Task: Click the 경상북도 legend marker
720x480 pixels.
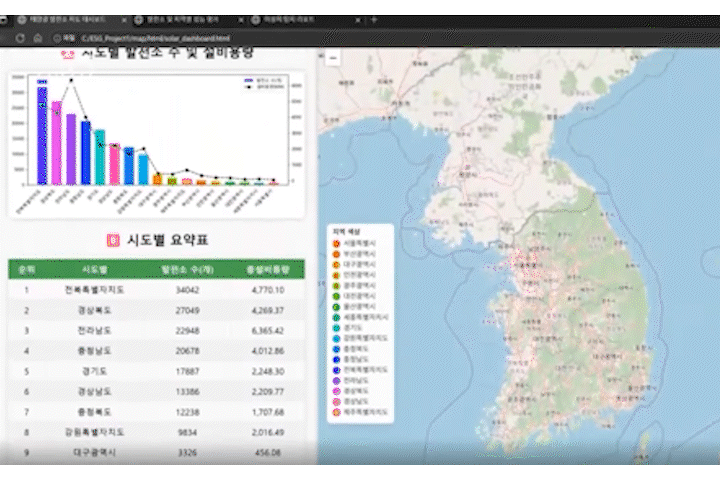Action: pyautogui.click(x=336, y=391)
